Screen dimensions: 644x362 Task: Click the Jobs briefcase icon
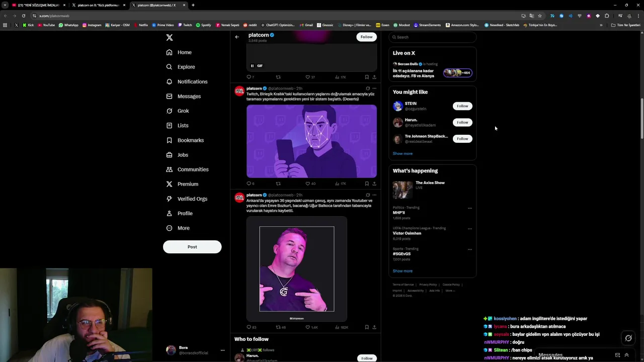(169, 155)
